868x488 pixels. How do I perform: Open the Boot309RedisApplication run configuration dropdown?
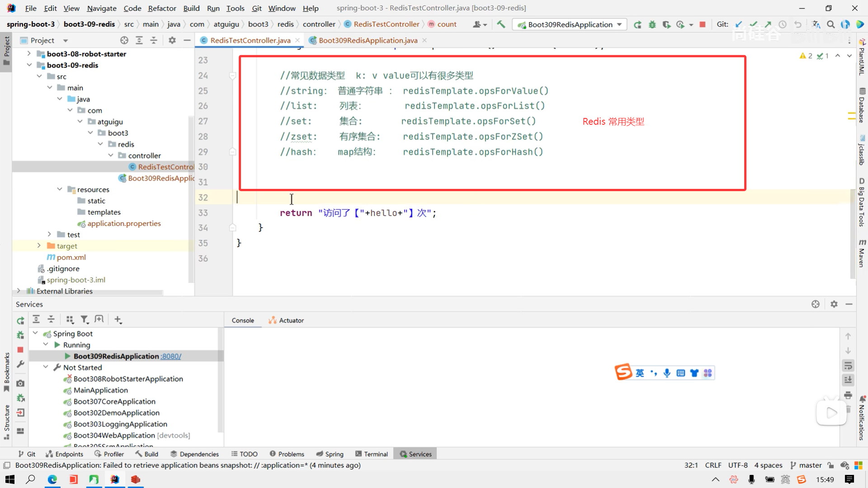pos(571,24)
